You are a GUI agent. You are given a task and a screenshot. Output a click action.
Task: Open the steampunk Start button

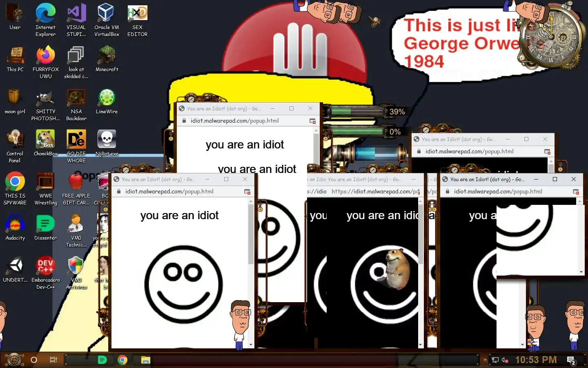click(13, 360)
